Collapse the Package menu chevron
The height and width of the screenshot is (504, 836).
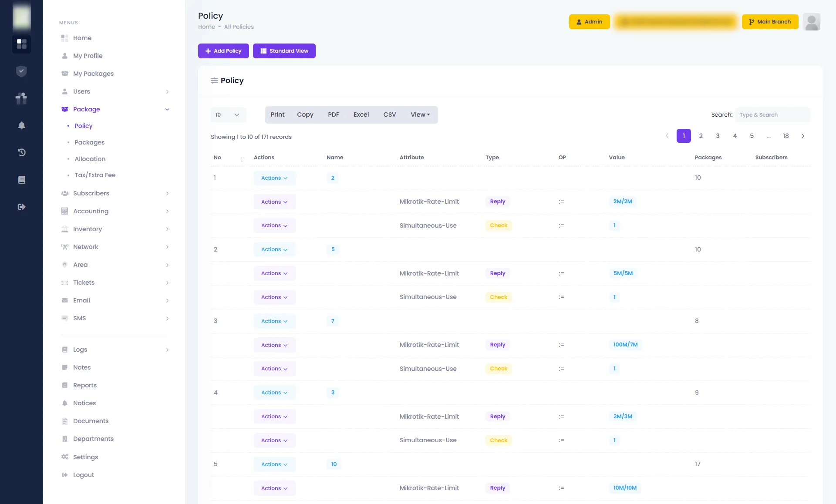coord(167,110)
